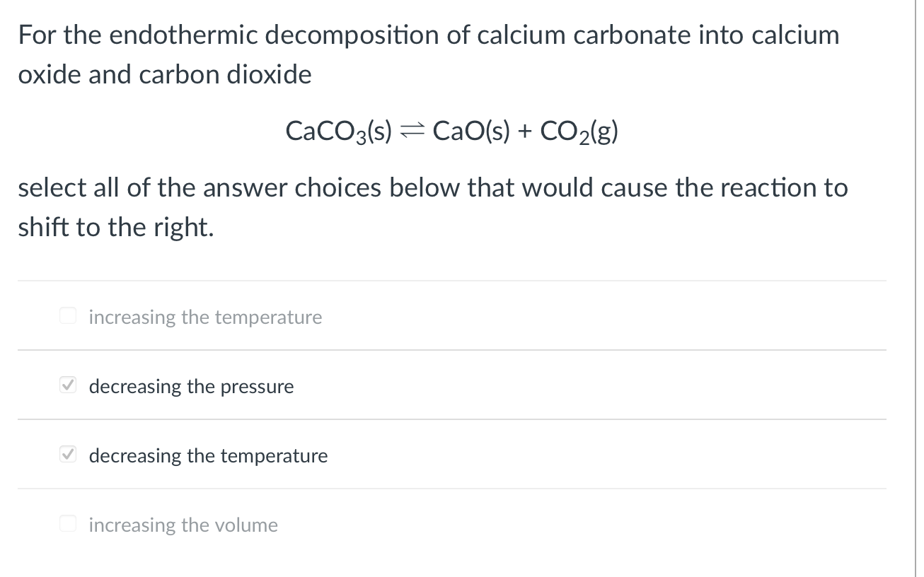This screenshot has width=924, height=577.
Task: Select the "decreasing the temperature" answer text
Action: click(208, 455)
